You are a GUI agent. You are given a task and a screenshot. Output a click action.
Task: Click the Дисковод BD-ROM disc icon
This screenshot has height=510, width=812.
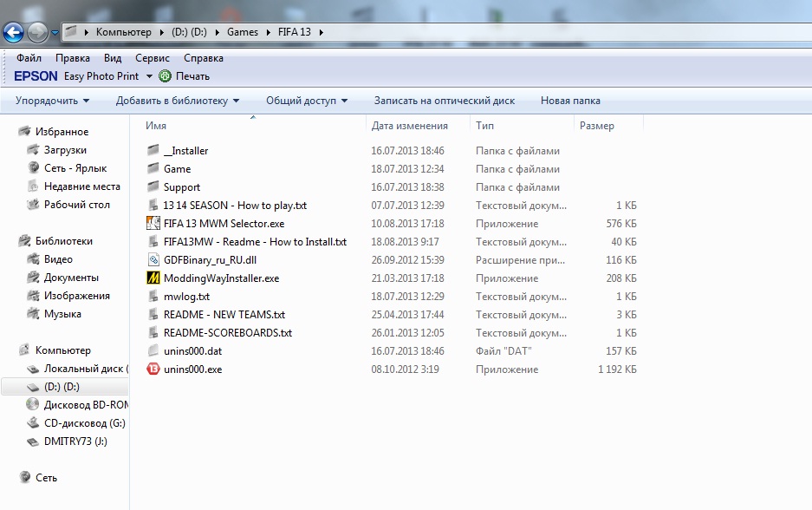coord(33,404)
